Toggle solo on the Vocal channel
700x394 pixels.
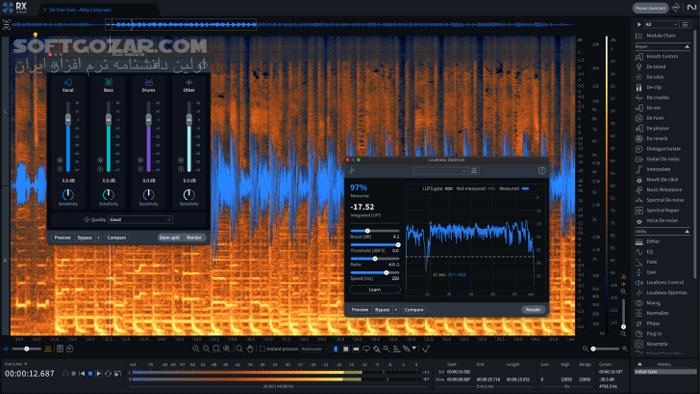pyautogui.click(x=60, y=169)
